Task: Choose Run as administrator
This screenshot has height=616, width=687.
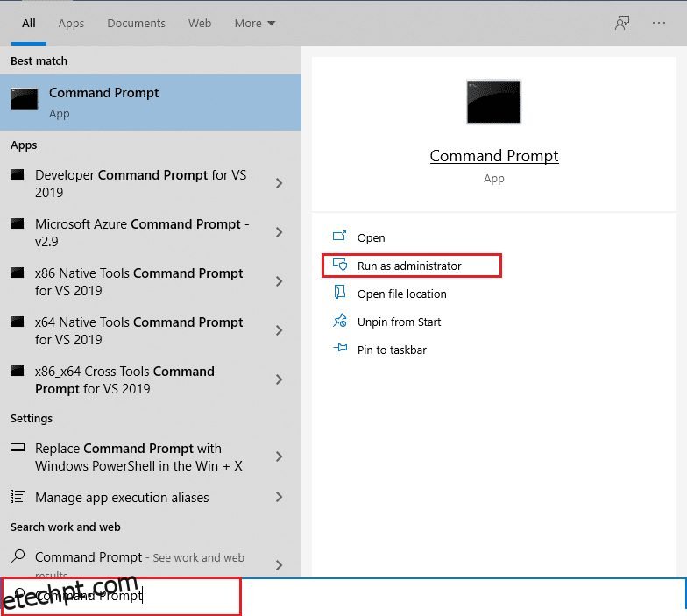Action: pos(409,266)
